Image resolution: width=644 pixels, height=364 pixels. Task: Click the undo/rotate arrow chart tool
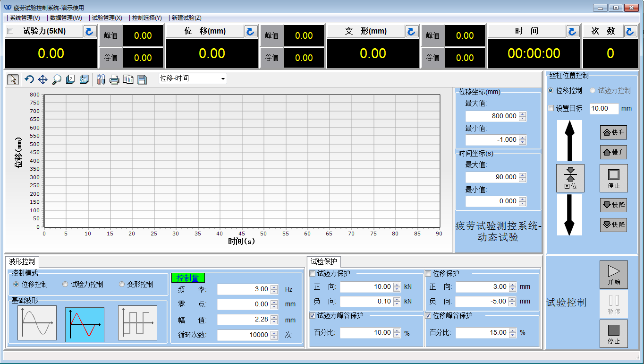click(x=29, y=79)
